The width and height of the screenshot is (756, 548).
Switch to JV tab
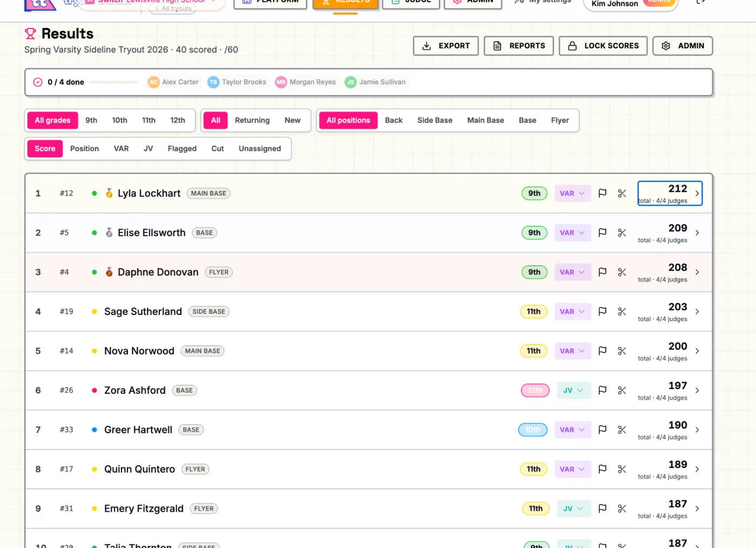click(x=148, y=149)
